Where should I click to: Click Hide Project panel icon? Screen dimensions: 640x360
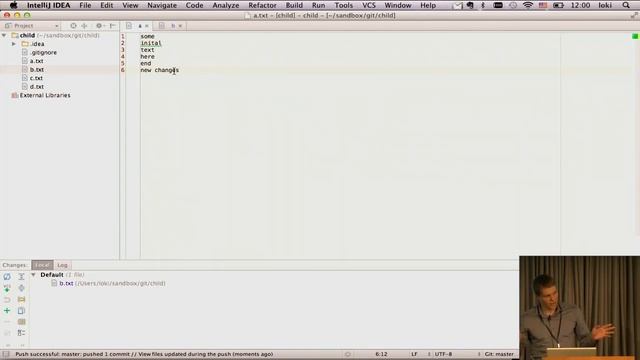113,26
